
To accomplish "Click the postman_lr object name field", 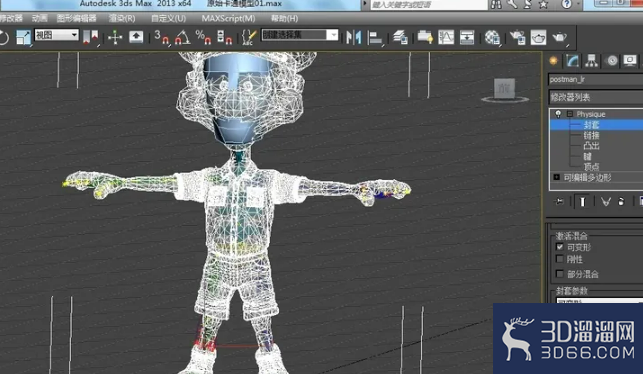I will [x=595, y=80].
